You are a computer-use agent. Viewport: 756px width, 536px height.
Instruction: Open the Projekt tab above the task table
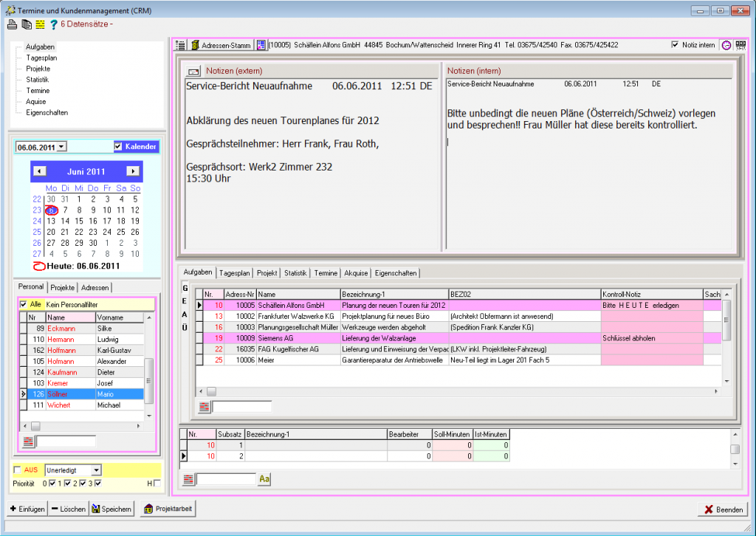tap(267, 273)
